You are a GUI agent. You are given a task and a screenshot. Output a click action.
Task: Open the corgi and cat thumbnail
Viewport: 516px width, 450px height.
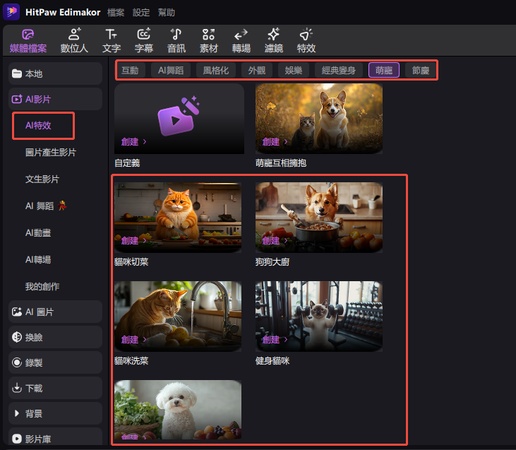tap(319, 119)
